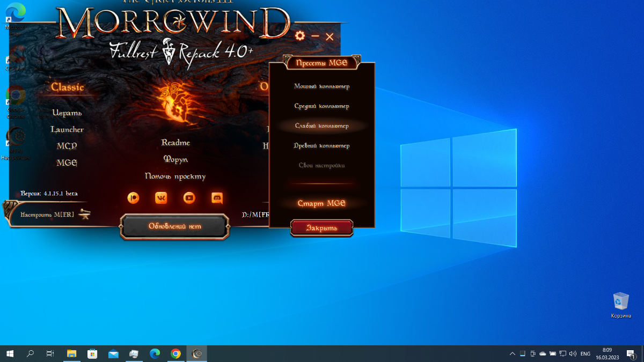The width and height of the screenshot is (644, 362).
Task: Open the MCP entry under Classic
Action: (67, 146)
